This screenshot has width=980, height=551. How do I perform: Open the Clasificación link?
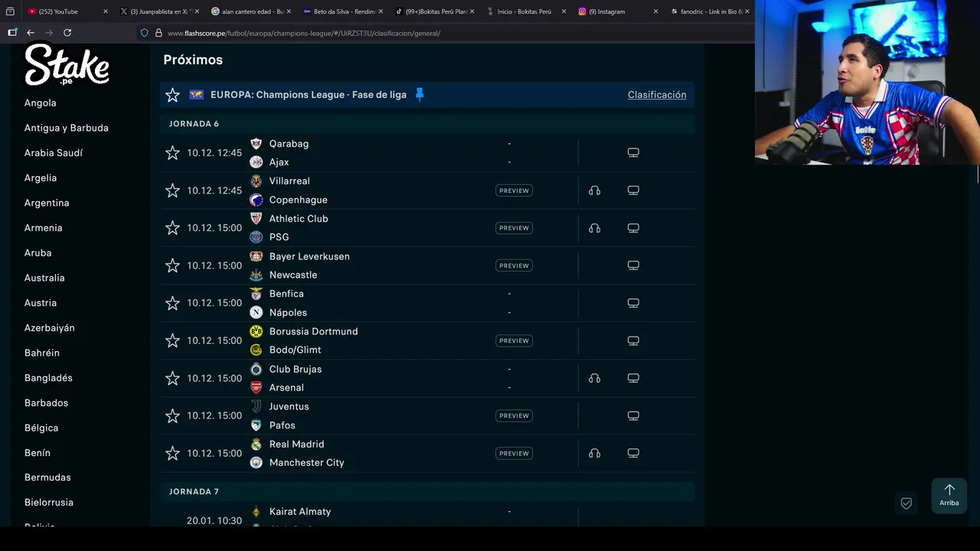657,95
